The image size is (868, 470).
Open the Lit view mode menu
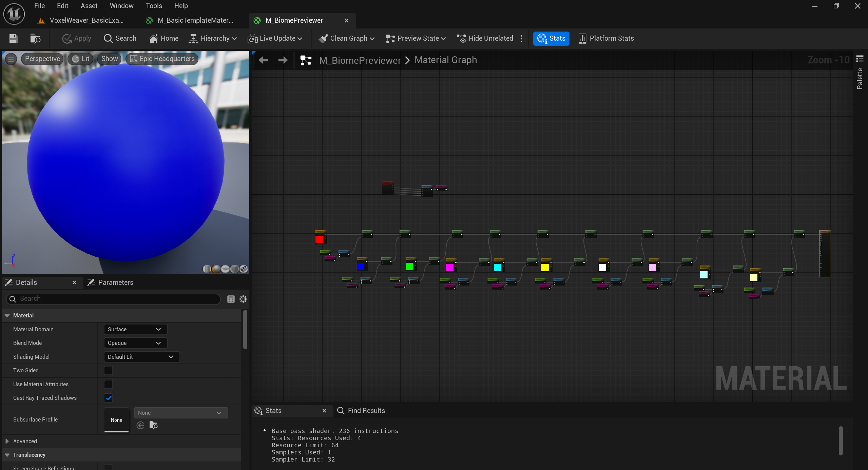(81, 59)
